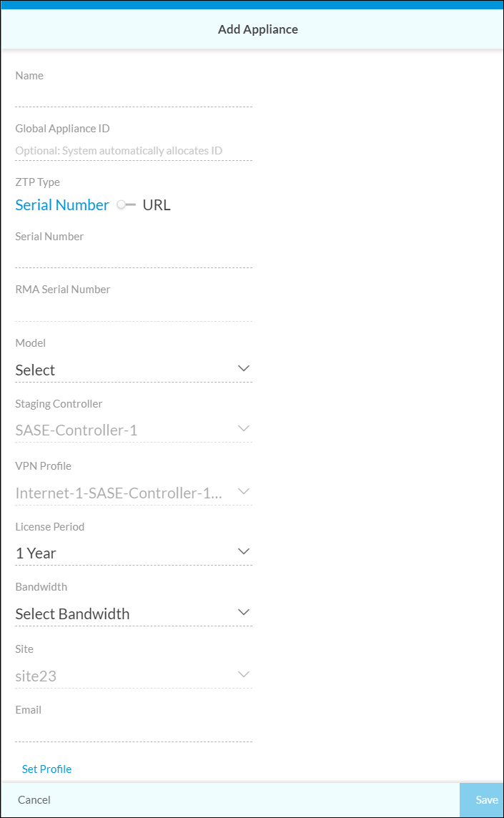This screenshot has width=504, height=818.
Task: Open the Model dropdown
Action: [134, 370]
